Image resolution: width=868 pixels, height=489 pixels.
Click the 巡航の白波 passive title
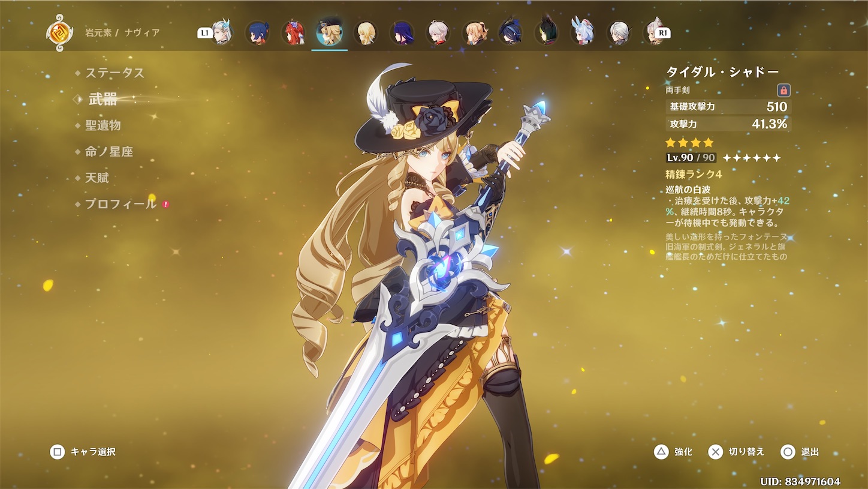tap(688, 190)
